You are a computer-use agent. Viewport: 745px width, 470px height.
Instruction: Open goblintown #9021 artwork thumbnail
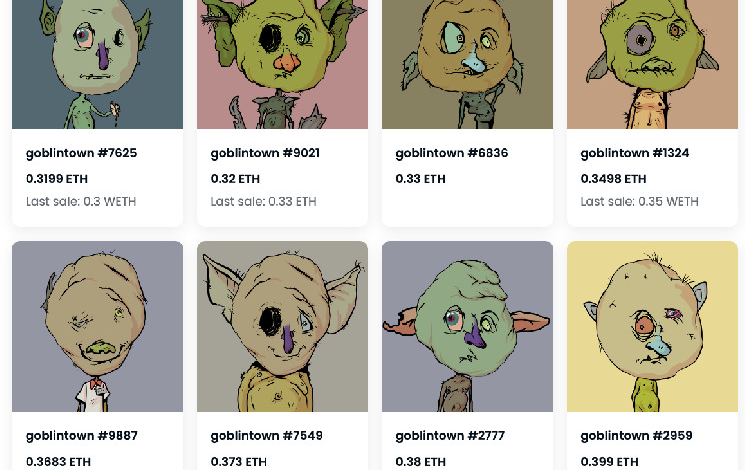282,64
